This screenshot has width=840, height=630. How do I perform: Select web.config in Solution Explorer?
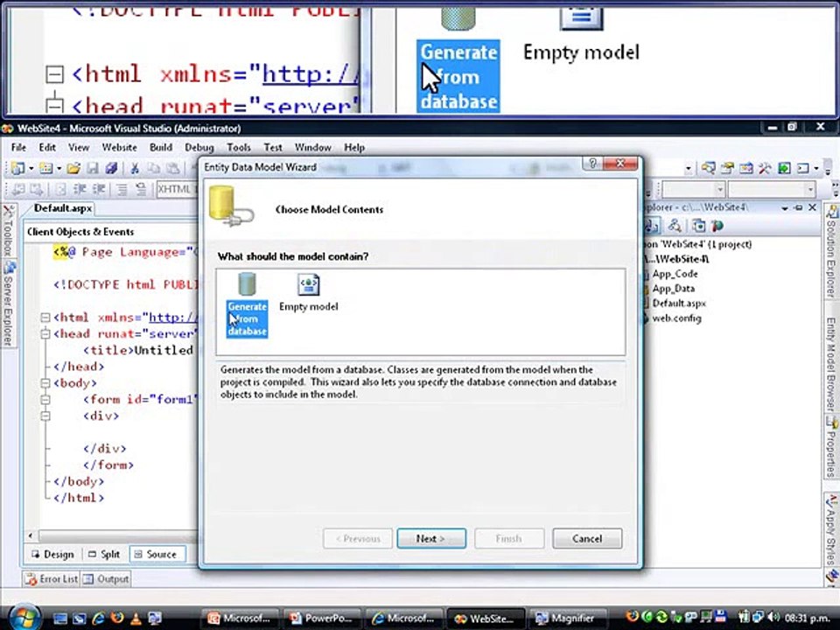pos(676,318)
